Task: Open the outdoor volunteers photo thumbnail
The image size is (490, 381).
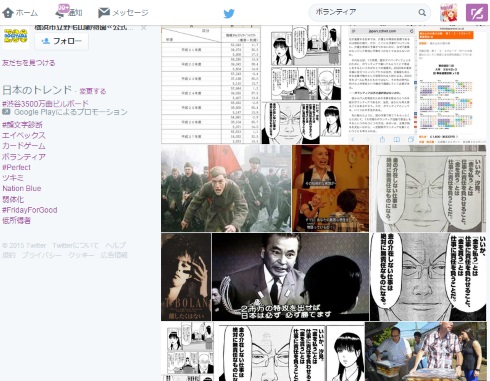Action: (426, 351)
